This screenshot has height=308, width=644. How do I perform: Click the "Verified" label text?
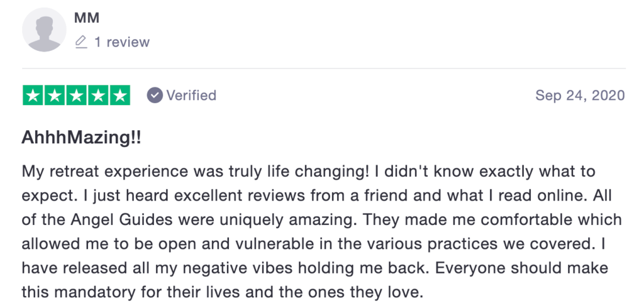(191, 96)
